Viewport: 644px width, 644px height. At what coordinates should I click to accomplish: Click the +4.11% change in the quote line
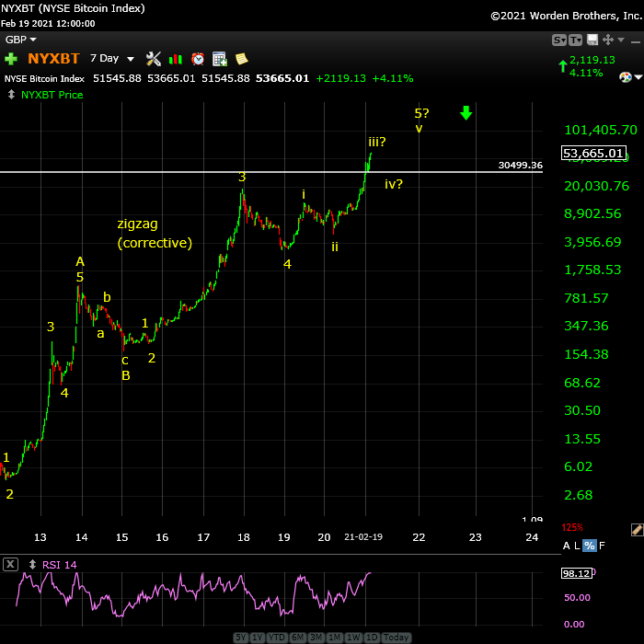pyautogui.click(x=393, y=78)
